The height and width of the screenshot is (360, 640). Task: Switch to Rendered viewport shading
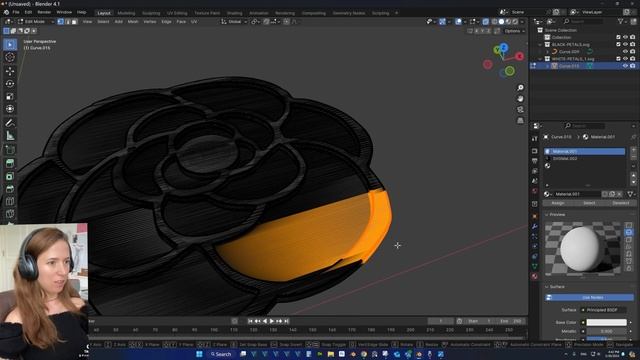pyautogui.click(x=516, y=22)
